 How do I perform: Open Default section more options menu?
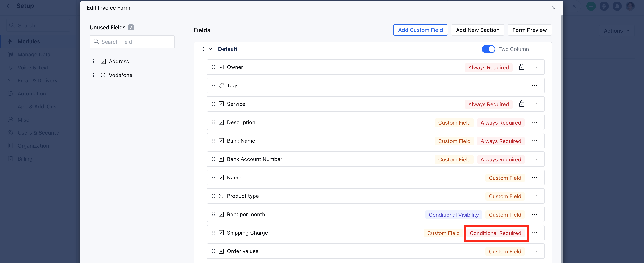tap(542, 49)
